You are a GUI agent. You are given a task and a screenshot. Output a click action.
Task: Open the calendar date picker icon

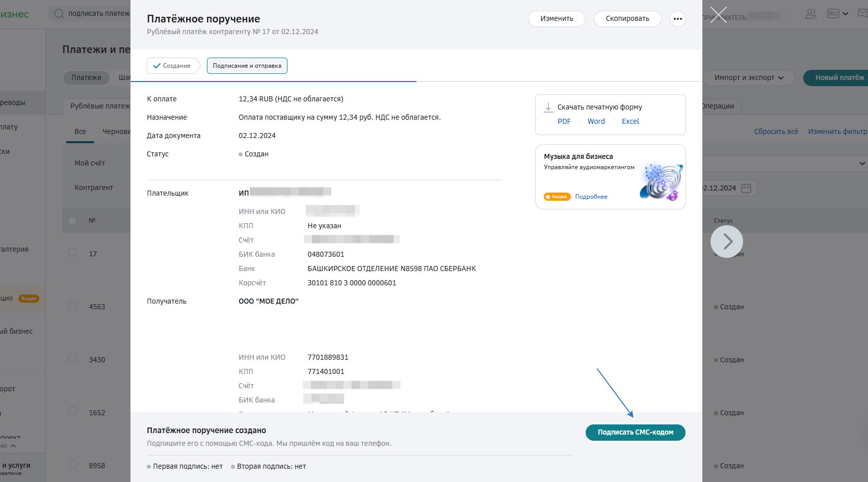[746, 188]
